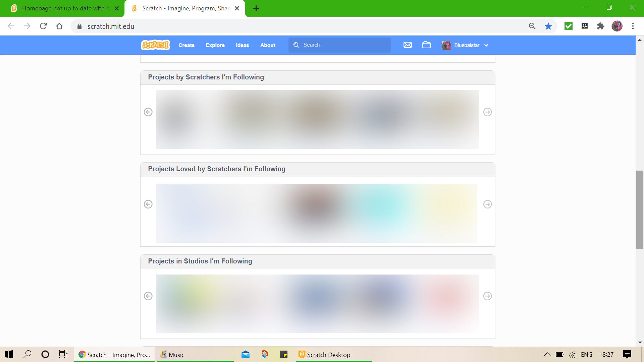
Task: Toggle the bookmark star for this page
Action: tap(548, 26)
